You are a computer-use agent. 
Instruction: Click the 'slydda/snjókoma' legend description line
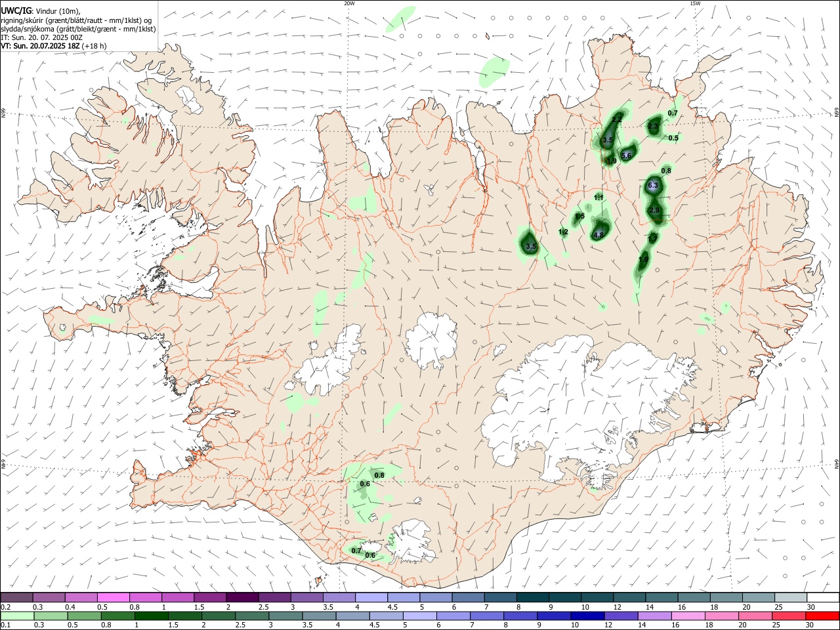click(78, 29)
